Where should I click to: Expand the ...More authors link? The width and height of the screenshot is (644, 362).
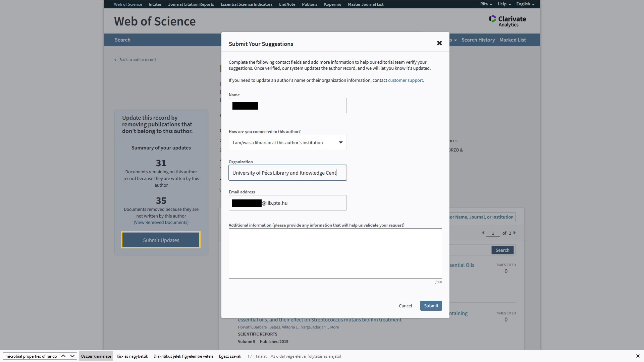click(333, 327)
